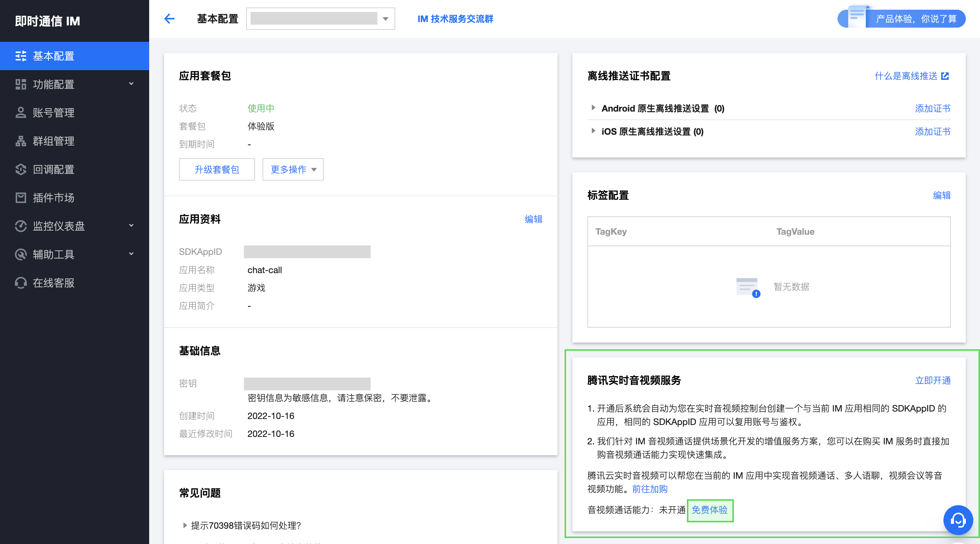
Task: Open the floating customer support chat button
Action: (958, 520)
